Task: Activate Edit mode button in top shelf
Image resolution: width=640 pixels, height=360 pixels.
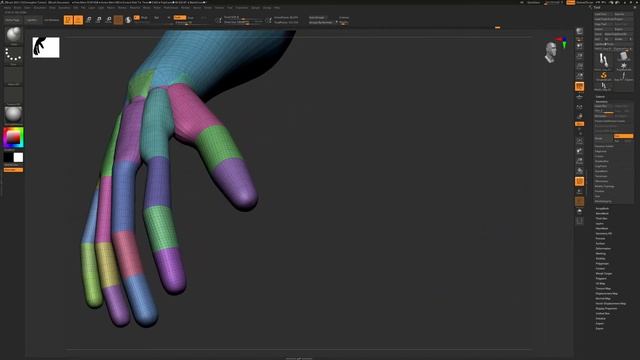Action: coord(68,20)
